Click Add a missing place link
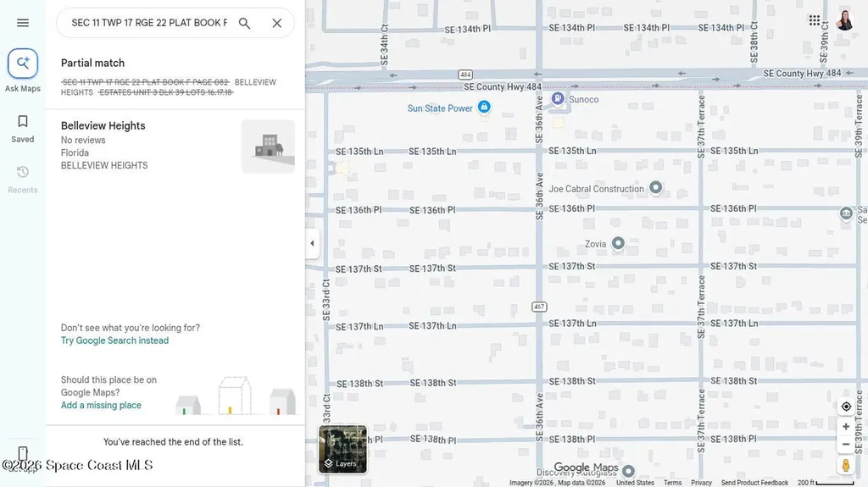 (101, 406)
